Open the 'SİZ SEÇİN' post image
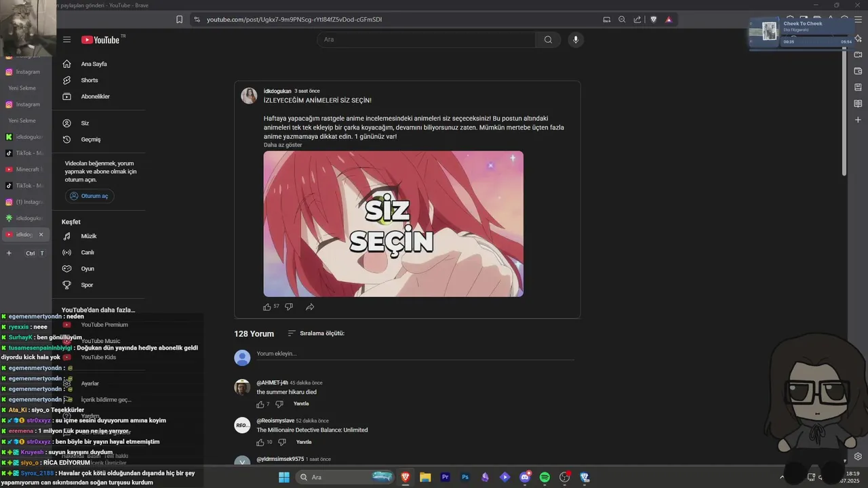Screen dimensions: 868x488 coord(393,224)
